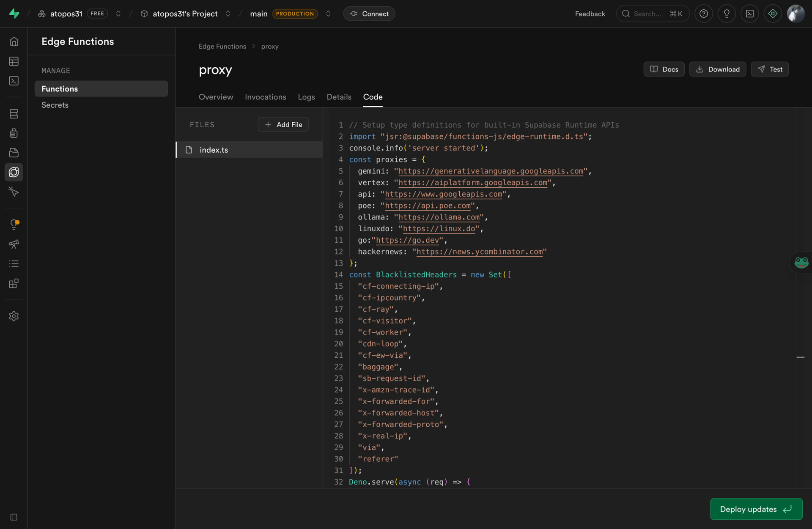
Task: Open the inline SQL editor icon in header
Action: [x=749, y=14]
